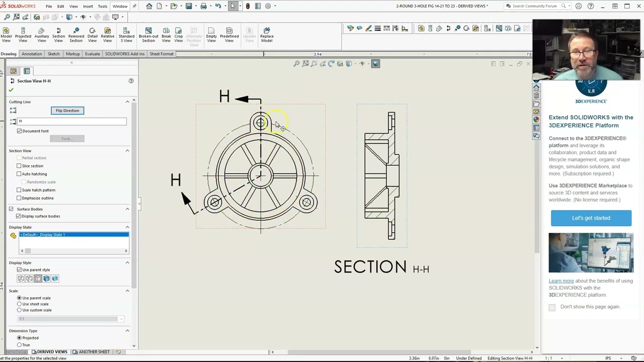Insert an Empty View
This screenshot has height=362, width=644.
pos(211,34)
